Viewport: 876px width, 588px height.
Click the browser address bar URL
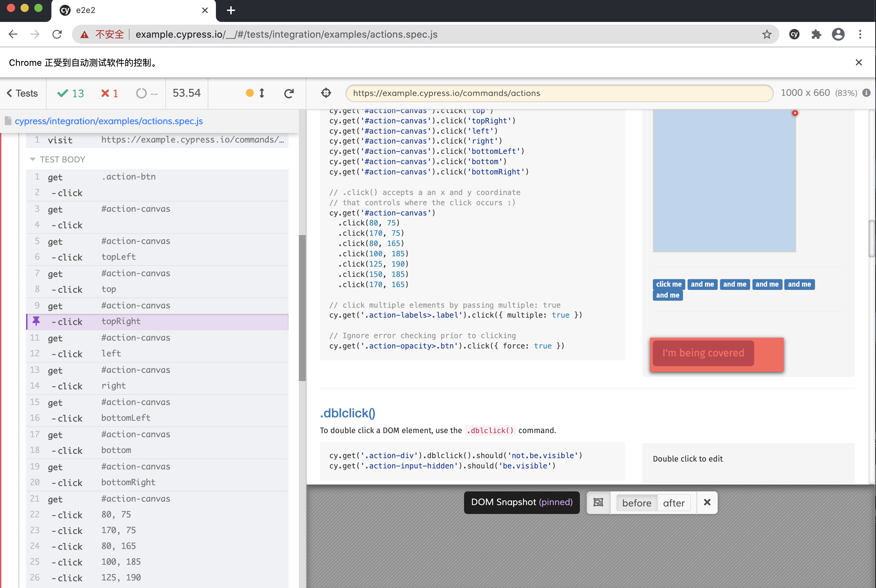tap(287, 35)
